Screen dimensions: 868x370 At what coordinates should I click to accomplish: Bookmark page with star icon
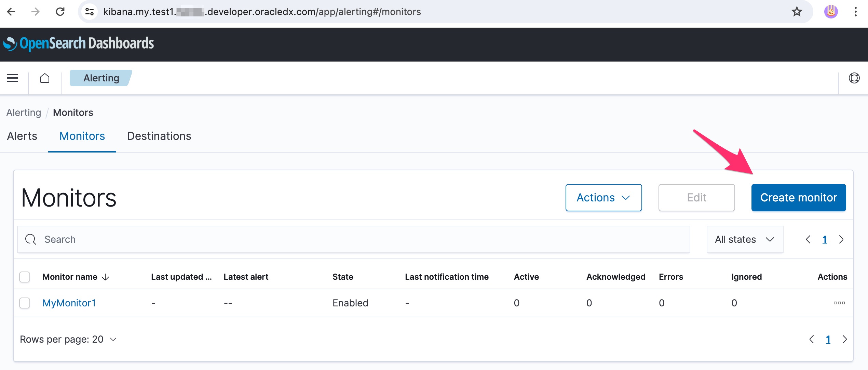(797, 12)
